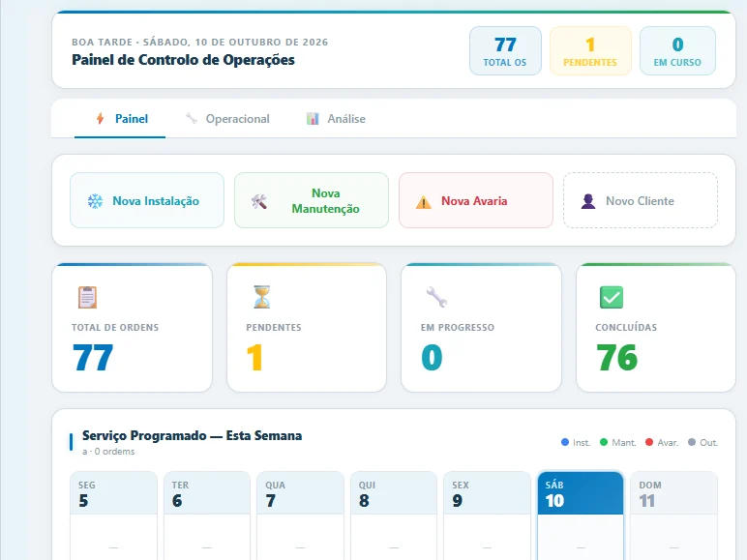Click the person silhouette icon on Novo Cliente
This screenshot has height=560, width=747.
[588, 201]
